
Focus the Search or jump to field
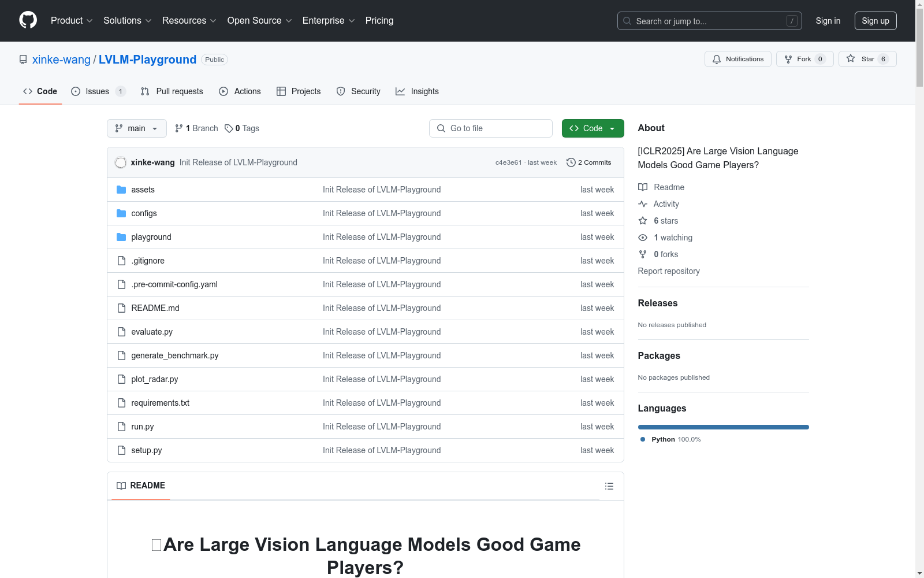coord(710,21)
